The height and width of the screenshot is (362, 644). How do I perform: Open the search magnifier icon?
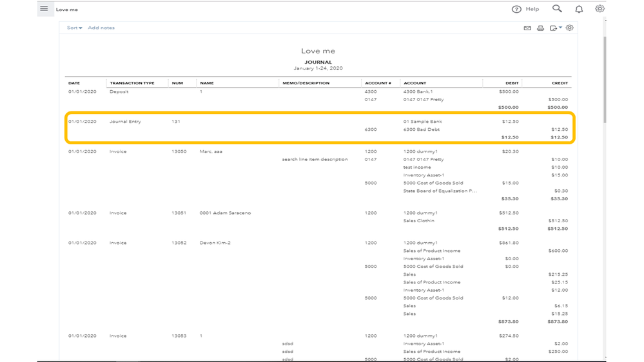pyautogui.click(x=557, y=9)
